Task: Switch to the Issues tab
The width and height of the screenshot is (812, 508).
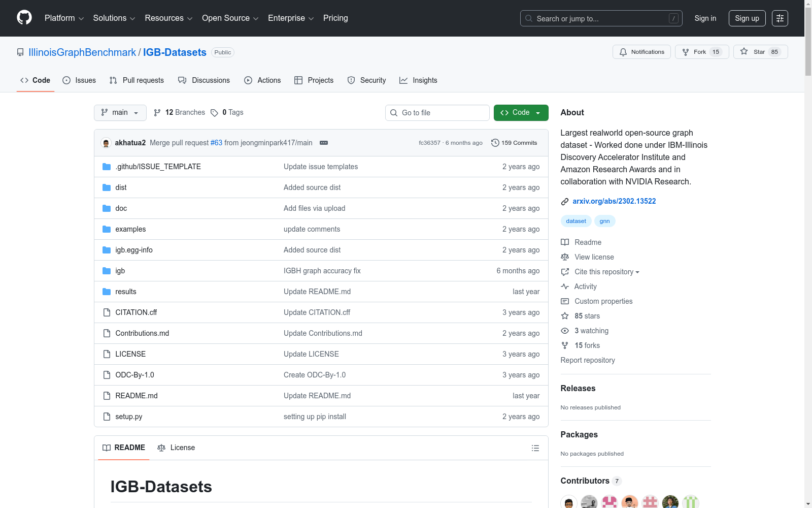Action: 79,80
